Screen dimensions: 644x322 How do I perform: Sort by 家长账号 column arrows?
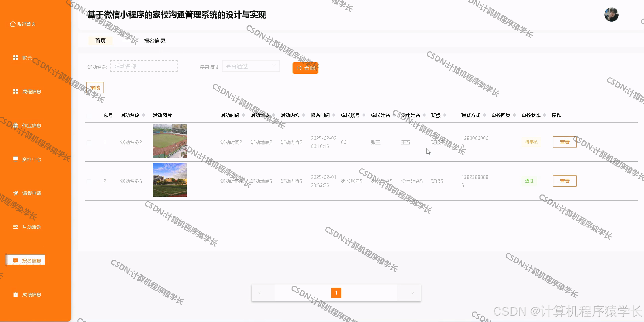tap(364, 115)
